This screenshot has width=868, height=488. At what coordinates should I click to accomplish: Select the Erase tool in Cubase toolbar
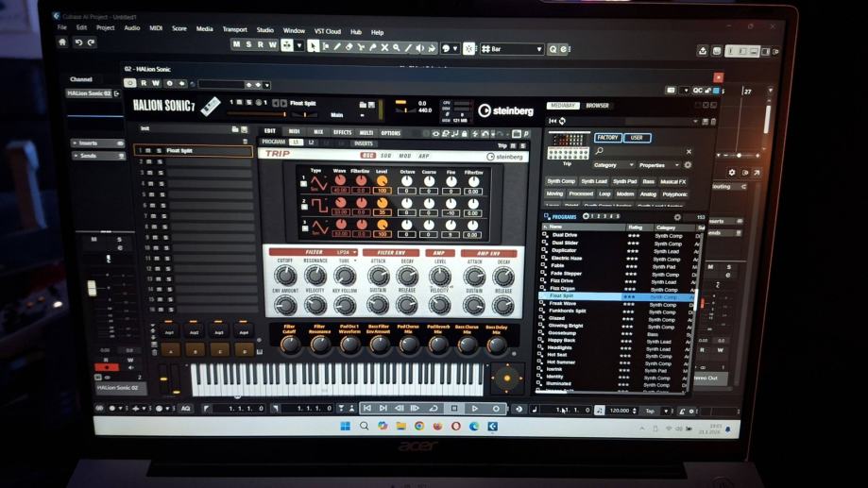click(x=349, y=47)
